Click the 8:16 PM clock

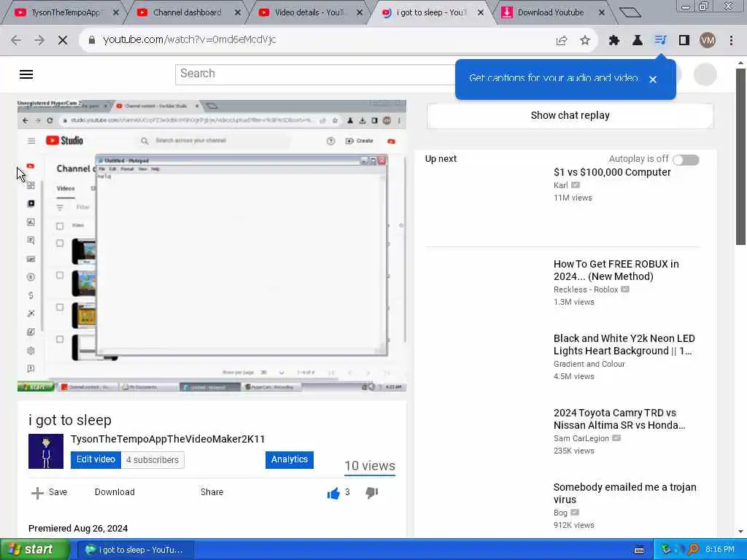(x=720, y=550)
